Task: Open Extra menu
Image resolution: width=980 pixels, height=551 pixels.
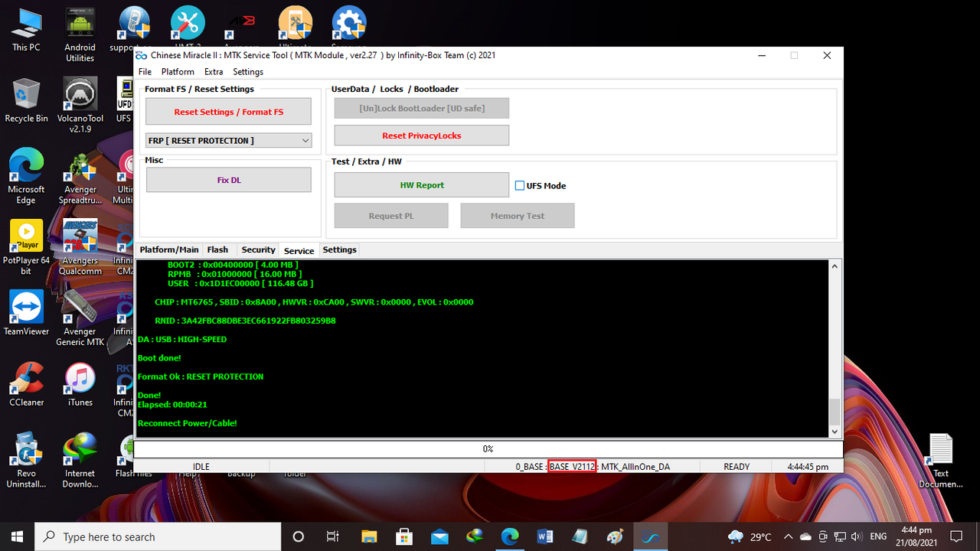Action: [214, 71]
